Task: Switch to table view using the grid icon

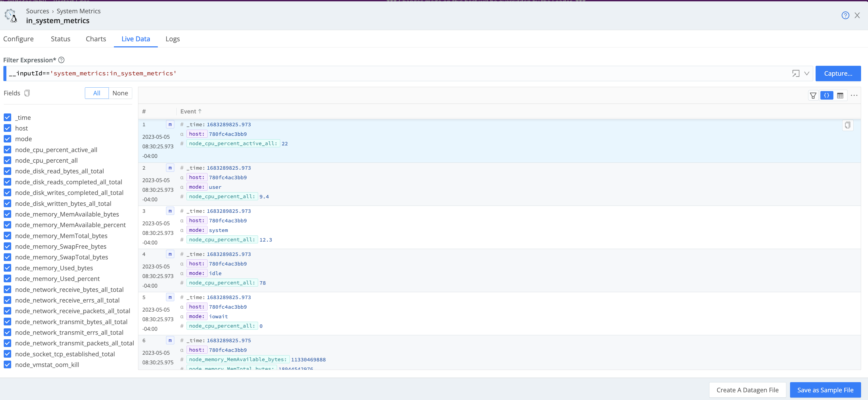Action: (840, 95)
